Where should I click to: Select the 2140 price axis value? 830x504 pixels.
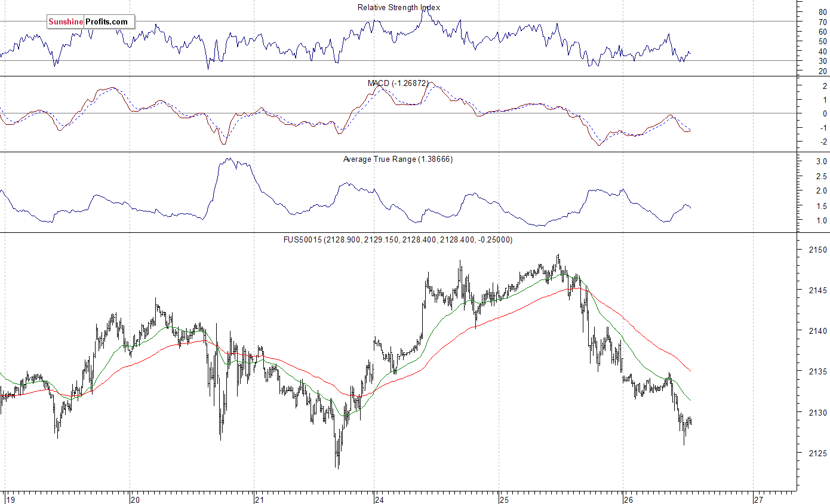(x=817, y=330)
